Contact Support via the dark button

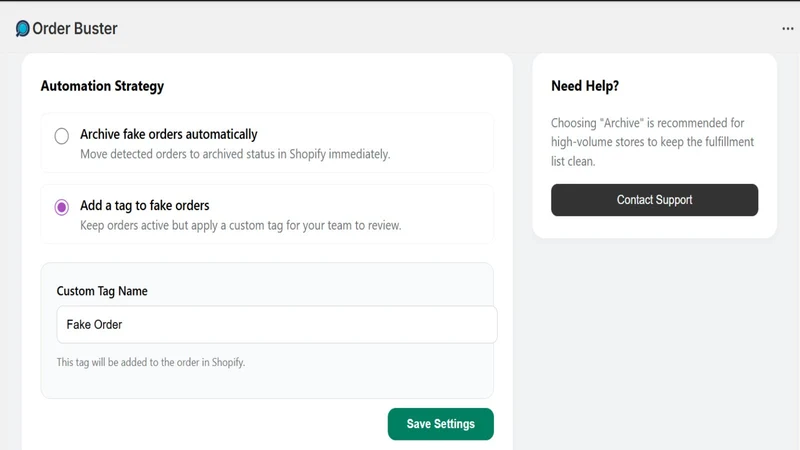click(x=654, y=200)
